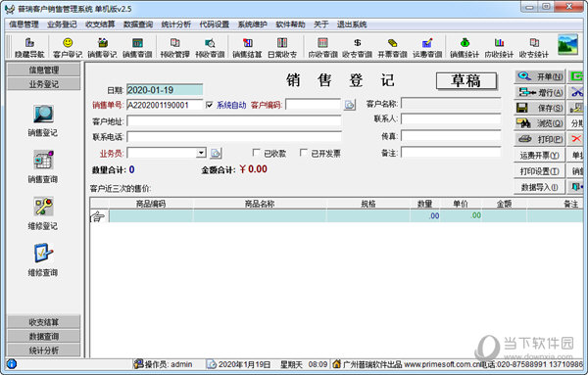The height and width of the screenshot is (375, 588).
Task: Click the 草稿 draft status button
Action: (466, 80)
